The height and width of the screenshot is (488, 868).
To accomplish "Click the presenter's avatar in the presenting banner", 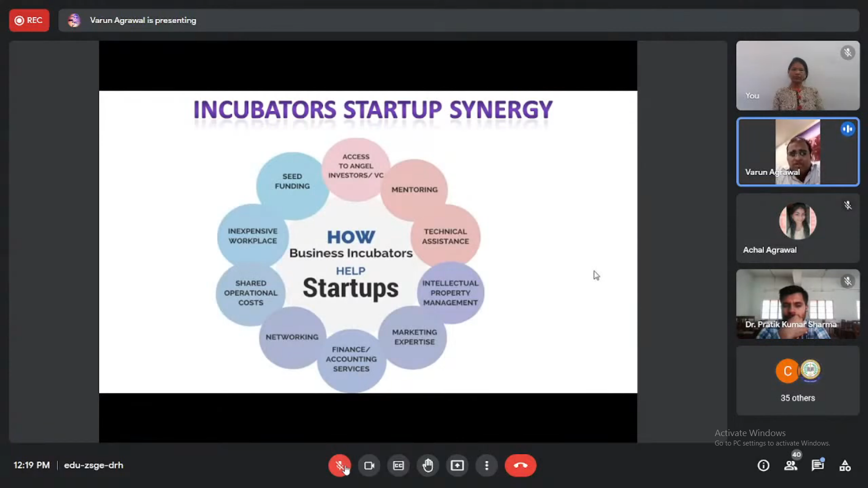I will 74,20.
